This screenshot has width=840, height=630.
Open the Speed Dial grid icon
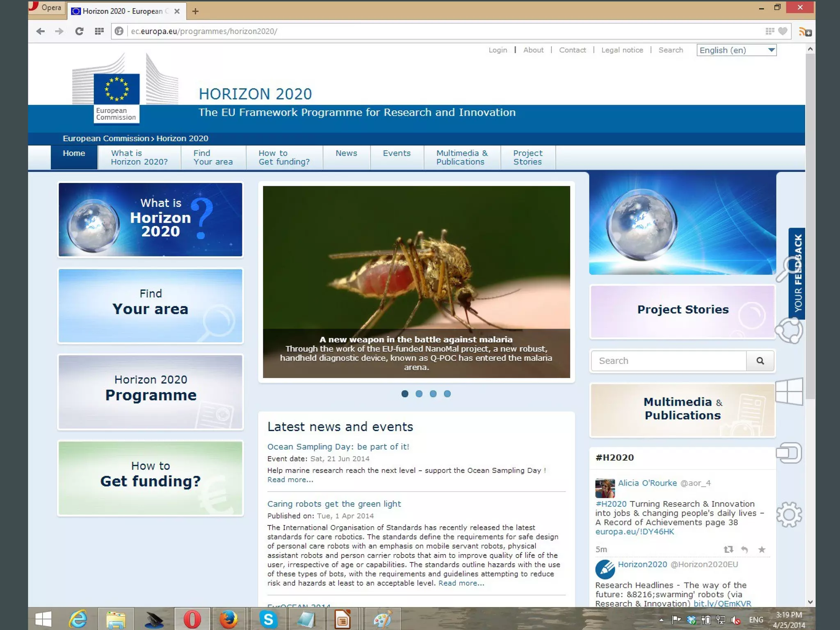point(99,31)
